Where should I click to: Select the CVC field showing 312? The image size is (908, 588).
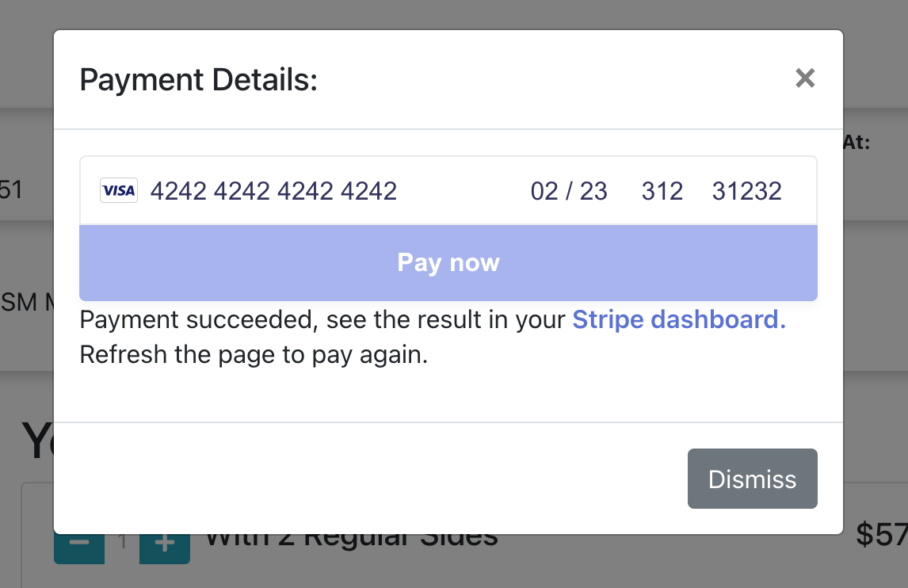pos(662,190)
